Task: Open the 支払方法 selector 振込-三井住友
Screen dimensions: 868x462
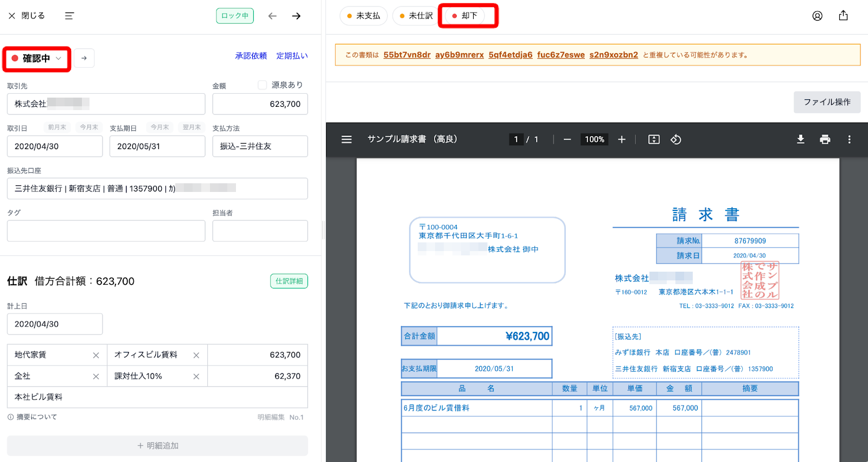Action: (260, 146)
